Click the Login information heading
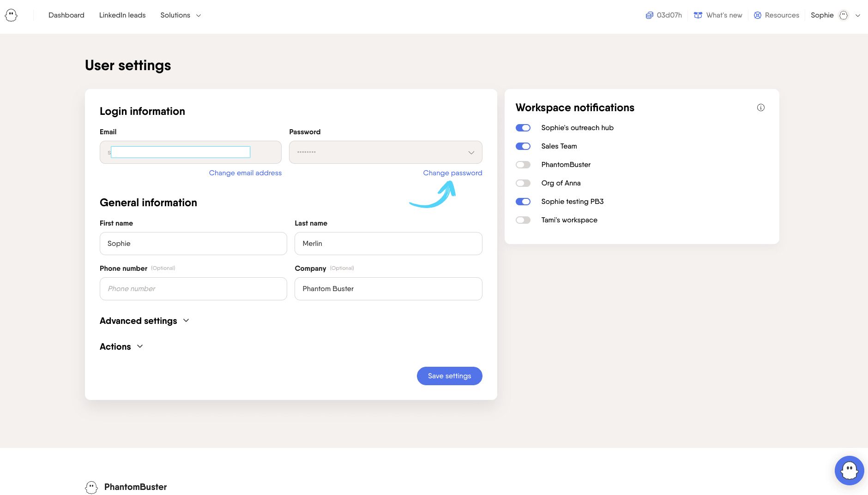868x495 pixels. (x=142, y=111)
